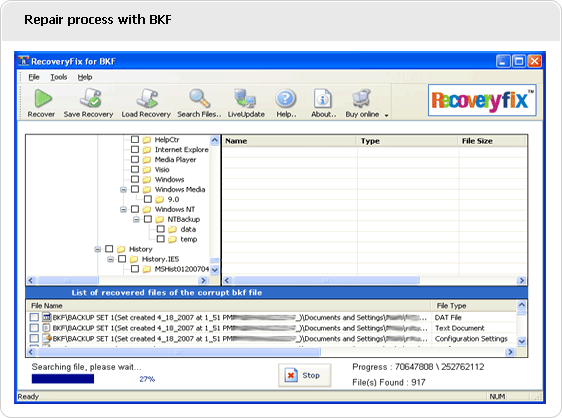Click the 'File(s) Found : 917' text
The image size is (562, 418).
pos(389,383)
